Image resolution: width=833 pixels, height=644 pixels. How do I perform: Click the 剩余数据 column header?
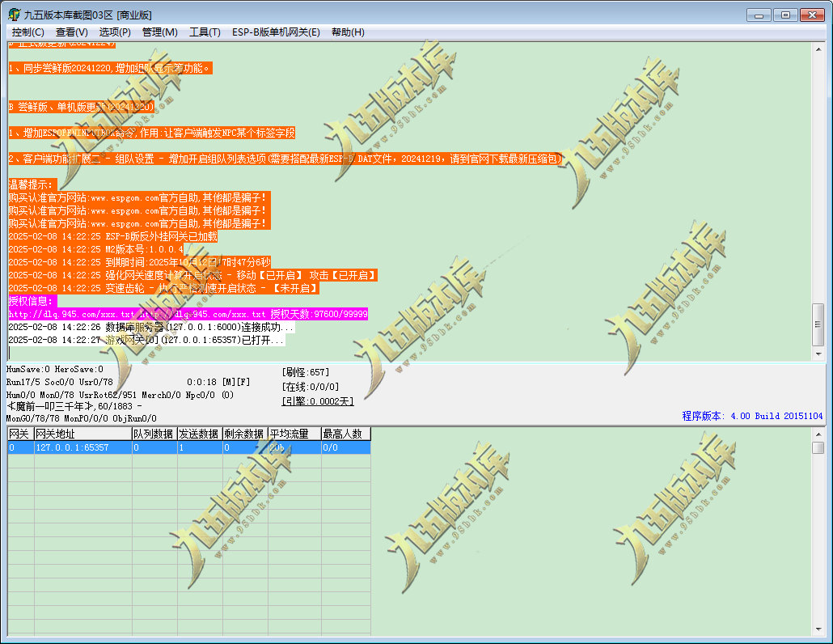[245, 434]
